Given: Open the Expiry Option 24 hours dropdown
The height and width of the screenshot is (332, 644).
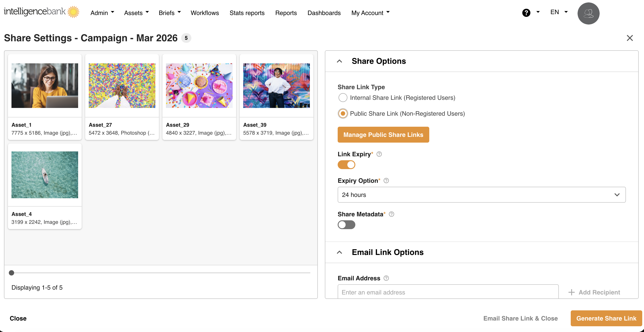Looking at the screenshot, I should click(x=481, y=194).
